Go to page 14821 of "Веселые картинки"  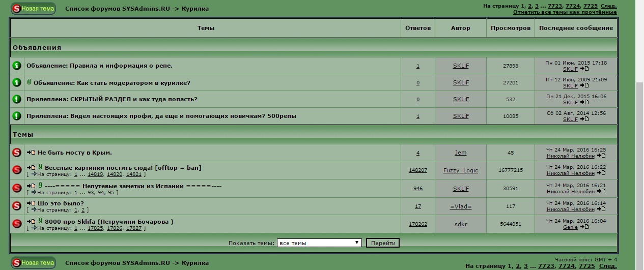(x=134, y=174)
